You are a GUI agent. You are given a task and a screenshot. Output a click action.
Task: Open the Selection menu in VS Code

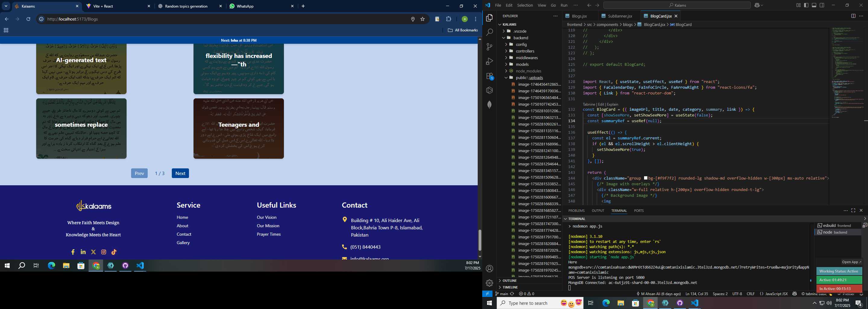coord(525,5)
